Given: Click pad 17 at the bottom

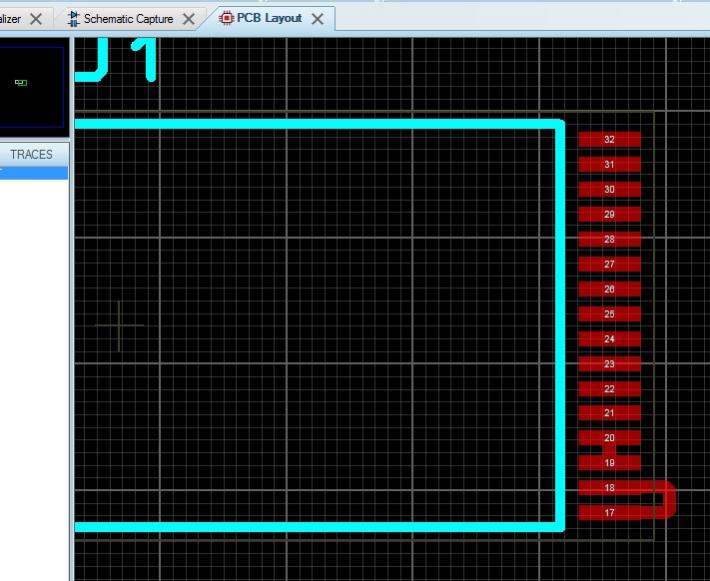Looking at the screenshot, I should point(609,513).
